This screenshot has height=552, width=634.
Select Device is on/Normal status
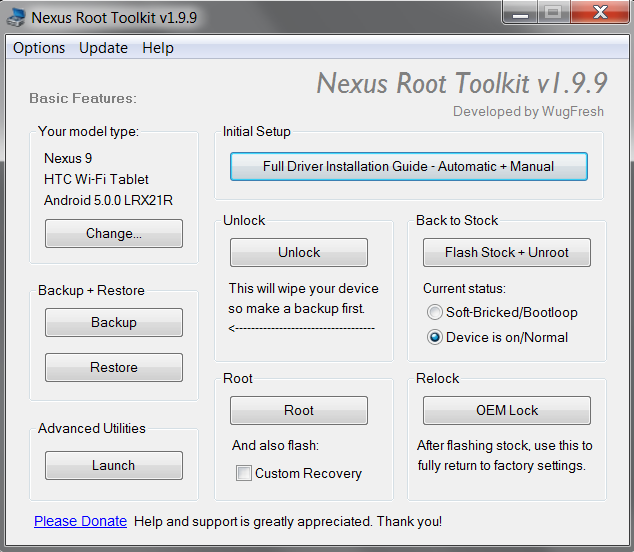click(435, 337)
